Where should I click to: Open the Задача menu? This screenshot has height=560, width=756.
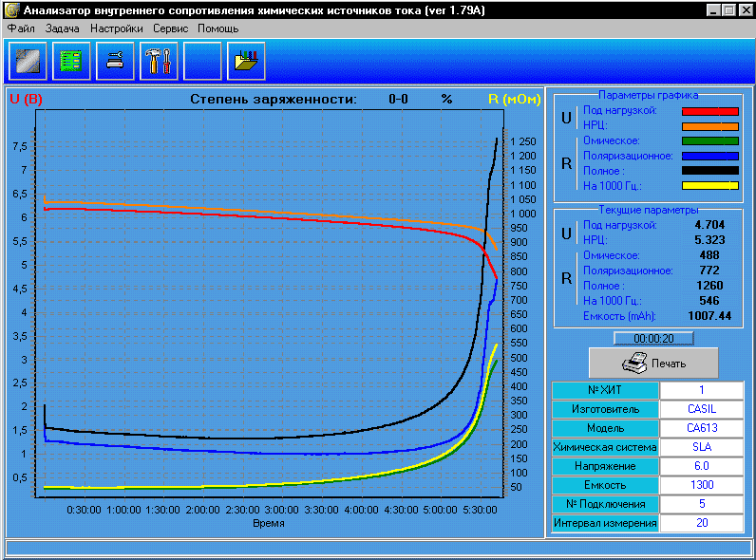point(62,28)
